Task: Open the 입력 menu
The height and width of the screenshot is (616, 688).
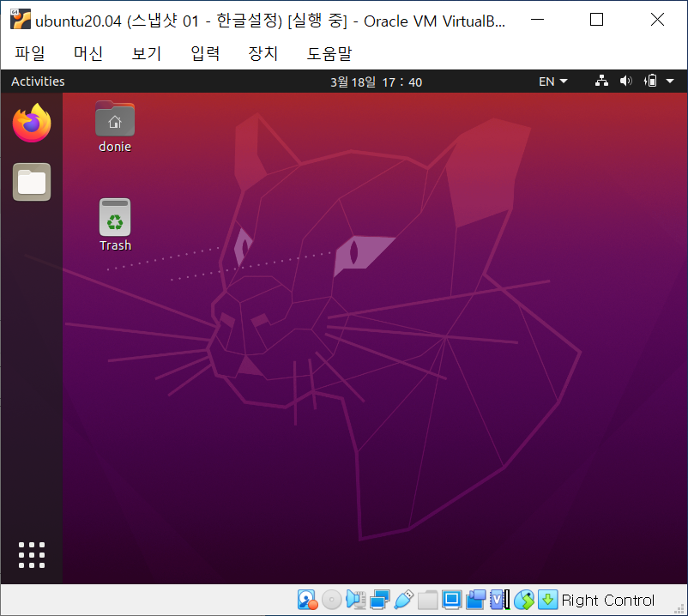Action: point(205,53)
